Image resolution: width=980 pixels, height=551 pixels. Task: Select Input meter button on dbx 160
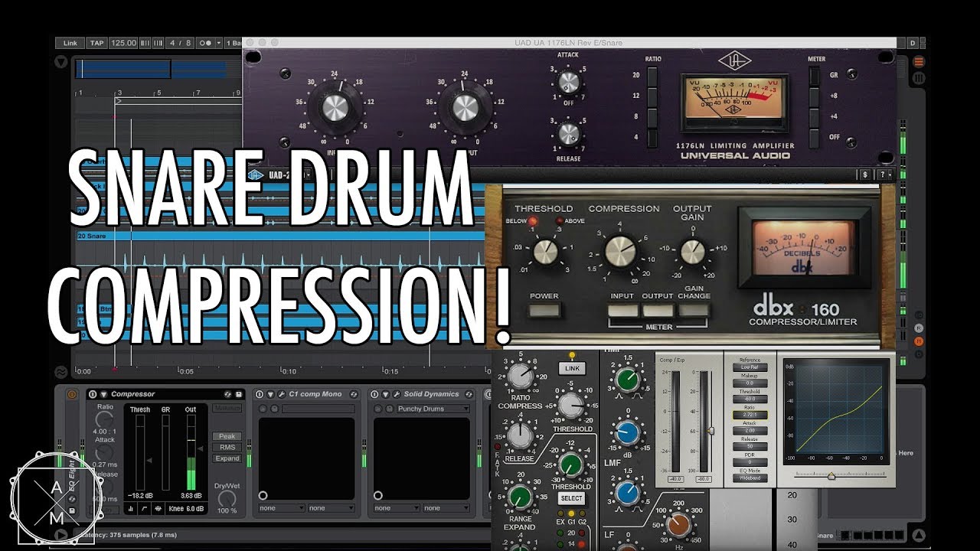623,311
